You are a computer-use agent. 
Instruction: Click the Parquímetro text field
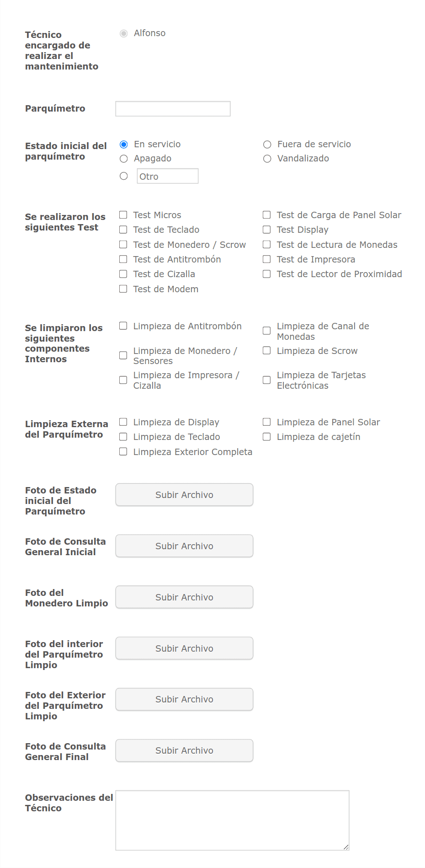173,109
